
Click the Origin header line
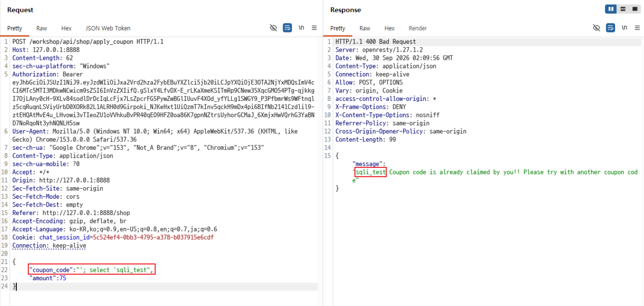pyautogui.click(x=61, y=180)
